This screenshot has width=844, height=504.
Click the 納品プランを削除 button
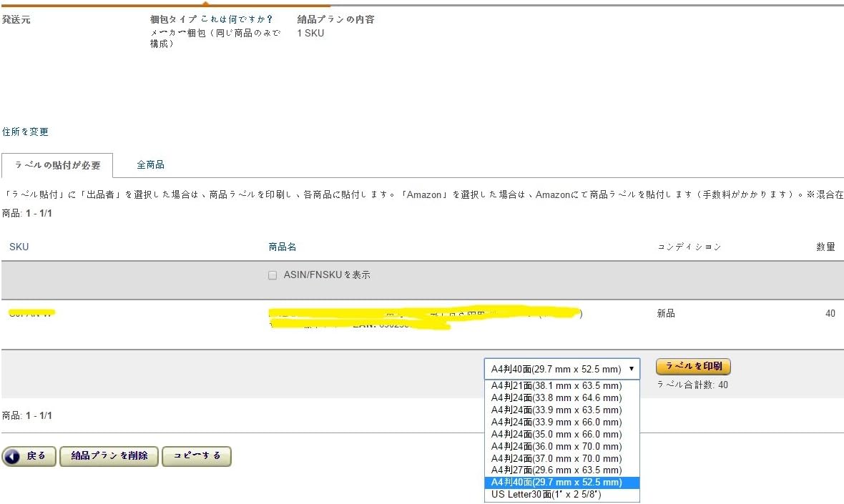(x=109, y=456)
